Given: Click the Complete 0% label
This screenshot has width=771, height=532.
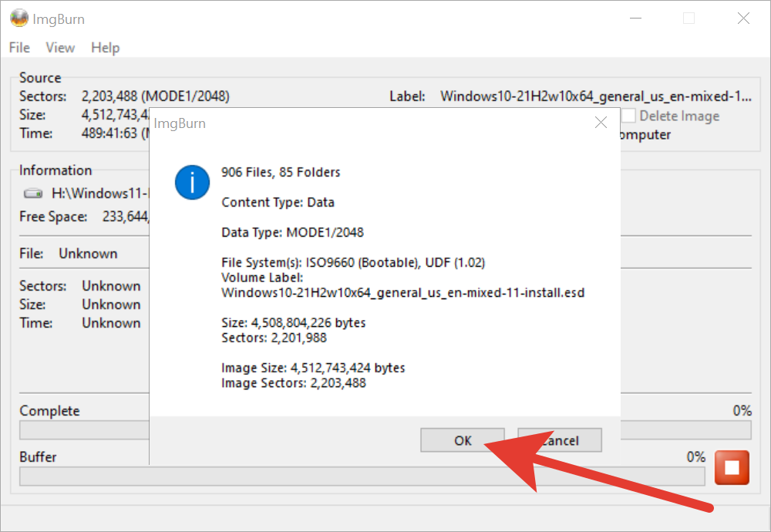Looking at the screenshot, I should pos(742,410).
